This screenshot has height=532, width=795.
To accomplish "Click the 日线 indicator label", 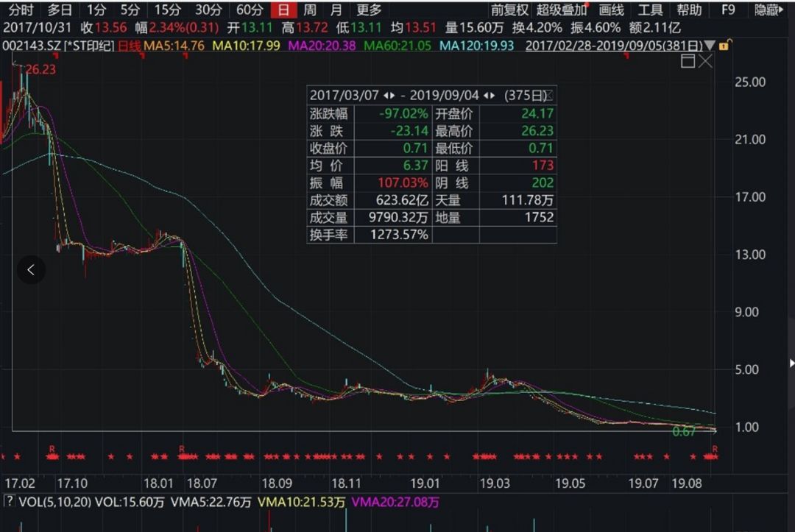I will click(130, 46).
